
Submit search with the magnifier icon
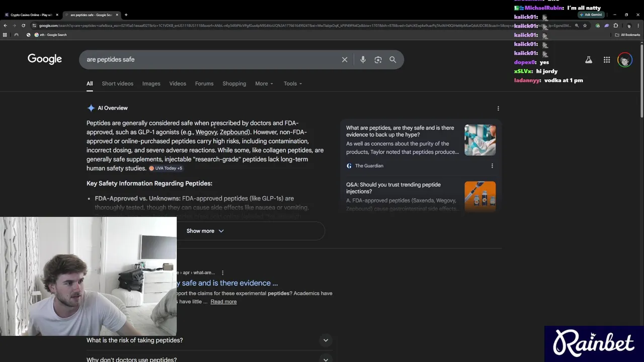393,59
